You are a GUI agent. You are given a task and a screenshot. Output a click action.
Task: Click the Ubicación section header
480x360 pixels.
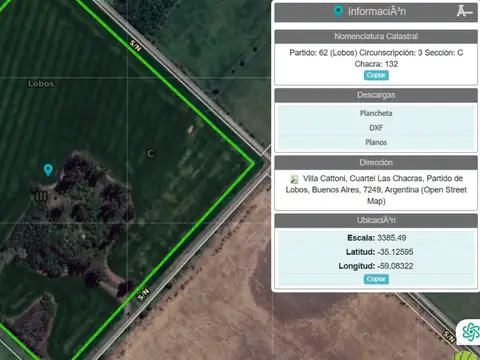[x=376, y=220]
